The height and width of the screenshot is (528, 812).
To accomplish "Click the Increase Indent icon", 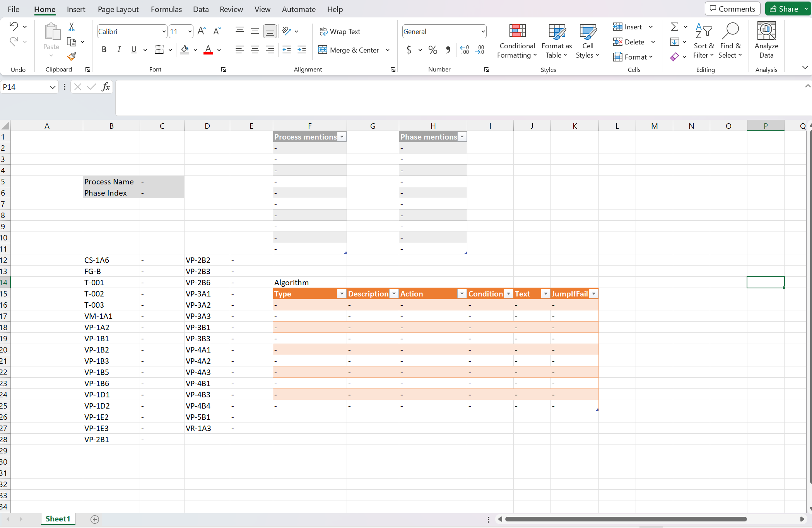I will pos(302,49).
